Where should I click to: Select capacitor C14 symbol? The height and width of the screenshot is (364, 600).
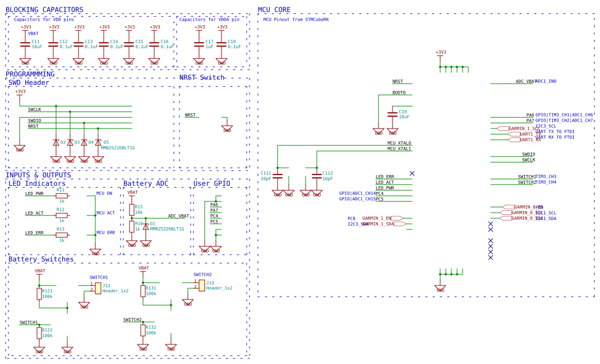tap(104, 45)
